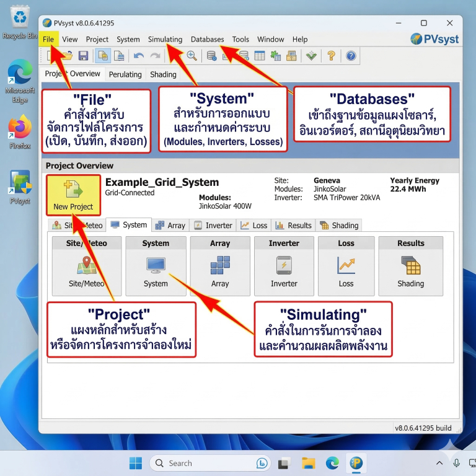476x476 pixels.
Task: Show hidden tray icons chevron
Action: [x=439, y=463]
